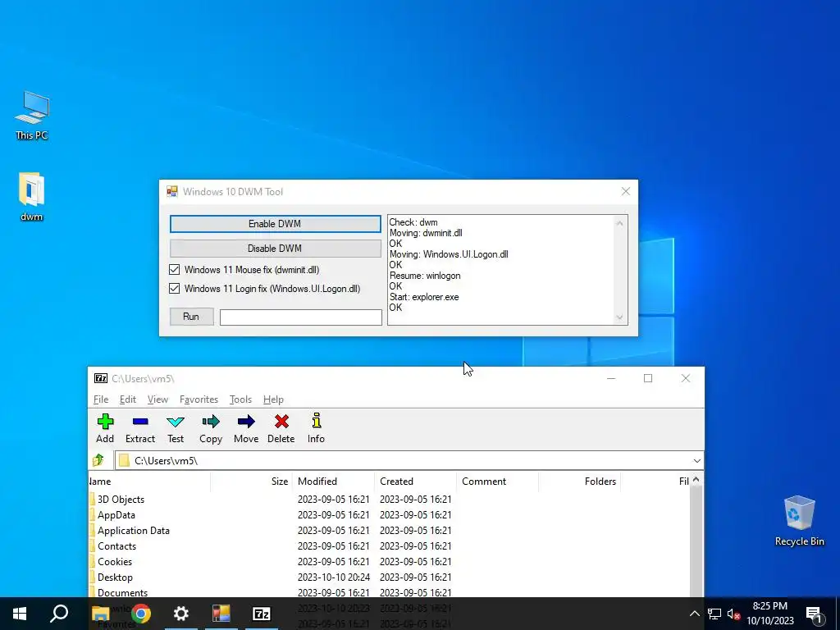Maximize the 7-Zip window
The width and height of the screenshot is (840, 630).
[648, 378]
